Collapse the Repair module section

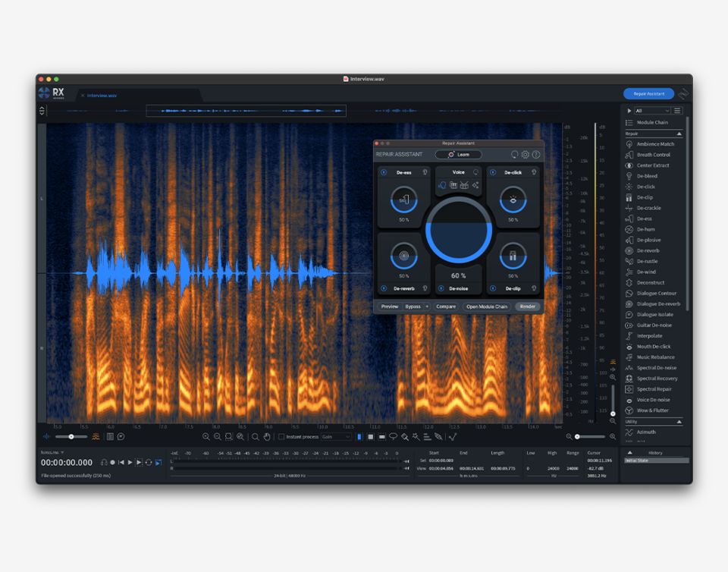[679, 134]
